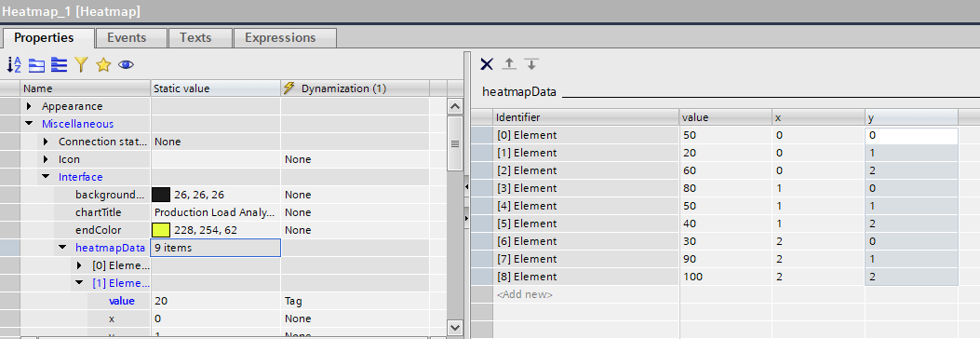
Task: Click the row selector of [0] Element
Action: pos(481,135)
